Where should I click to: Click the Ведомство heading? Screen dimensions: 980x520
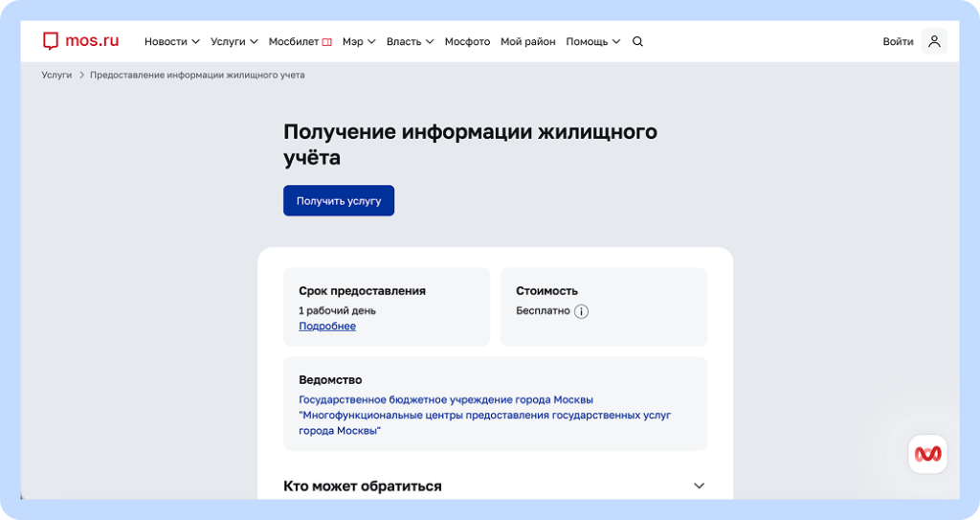click(x=330, y=380)
